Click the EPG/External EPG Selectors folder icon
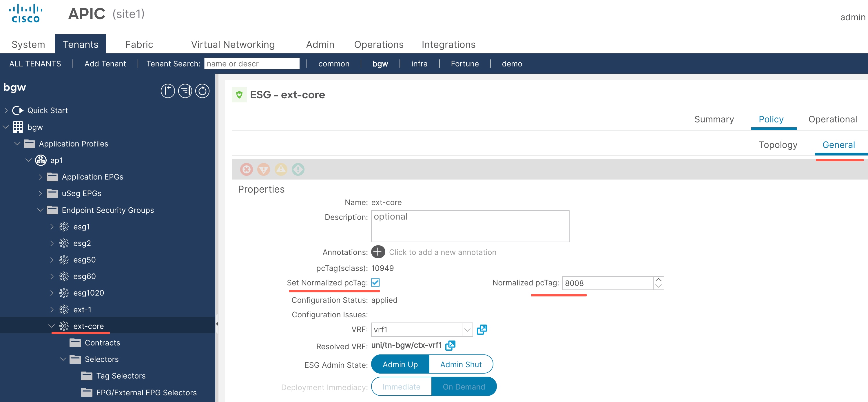Viewport: 868px width, 402px height. [x=87, y=392]
